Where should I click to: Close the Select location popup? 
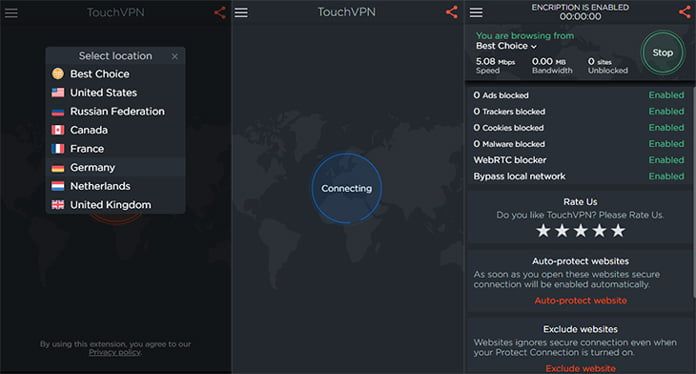(x=174, y=56)
